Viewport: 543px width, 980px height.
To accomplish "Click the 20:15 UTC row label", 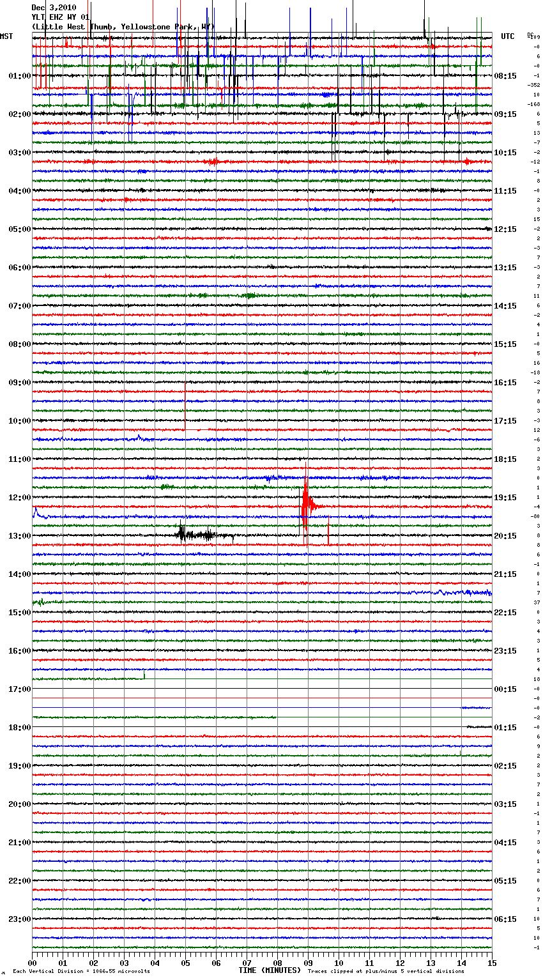I will [x=505, y=535].
